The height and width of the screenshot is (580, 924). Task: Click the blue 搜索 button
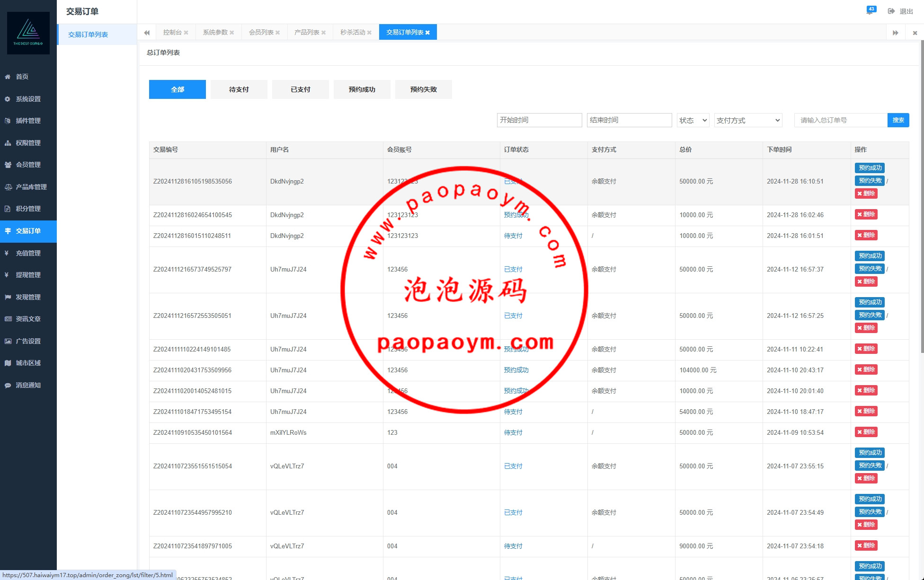[898, 120]
